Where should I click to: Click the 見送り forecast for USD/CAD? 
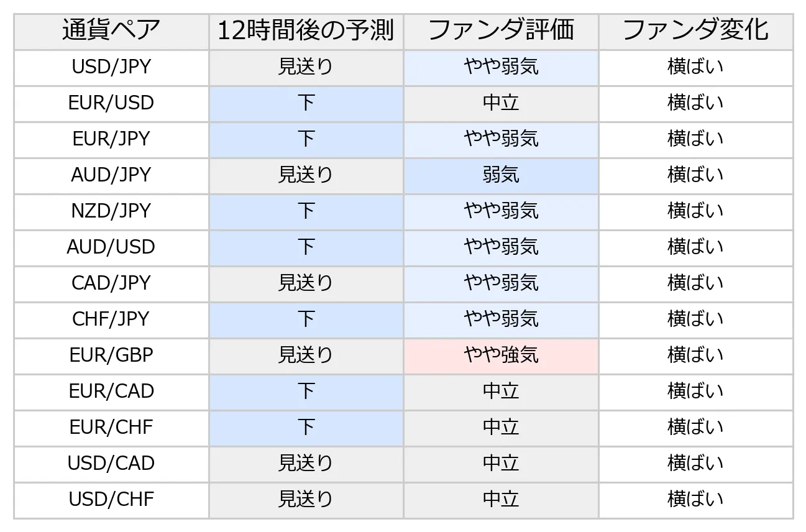click(306, 464)
